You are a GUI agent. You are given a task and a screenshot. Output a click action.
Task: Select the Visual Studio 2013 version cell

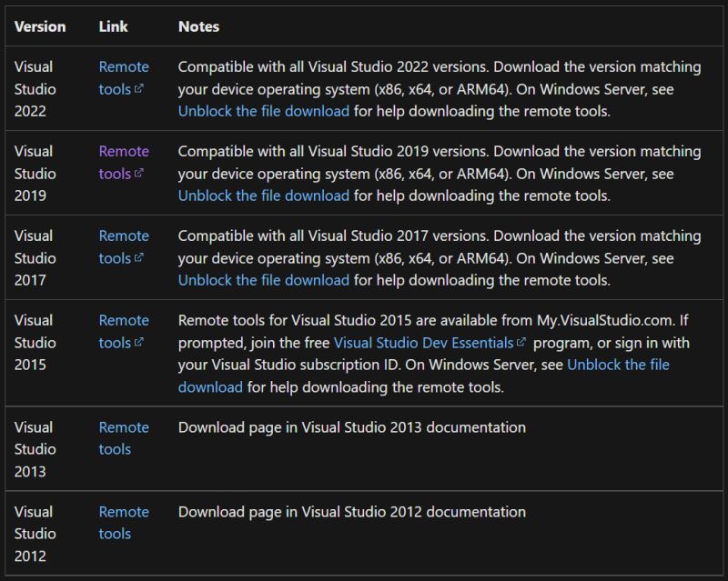38,449
